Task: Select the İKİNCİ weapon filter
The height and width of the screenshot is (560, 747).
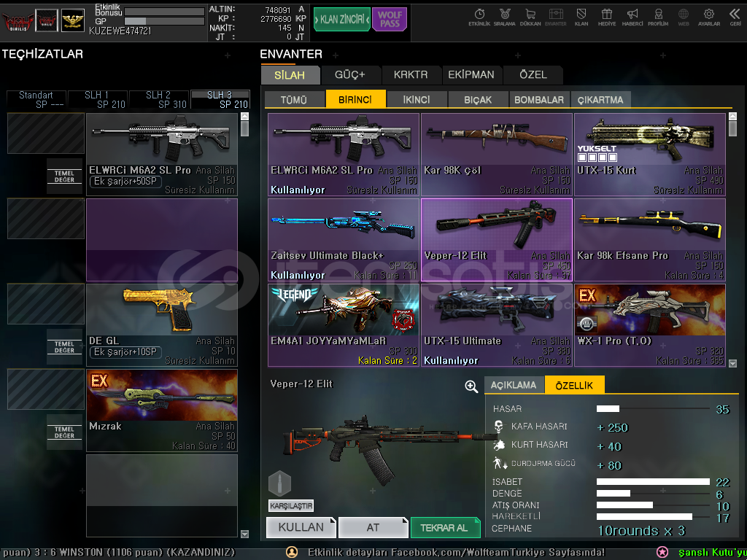Action: [x=417, y=99]
